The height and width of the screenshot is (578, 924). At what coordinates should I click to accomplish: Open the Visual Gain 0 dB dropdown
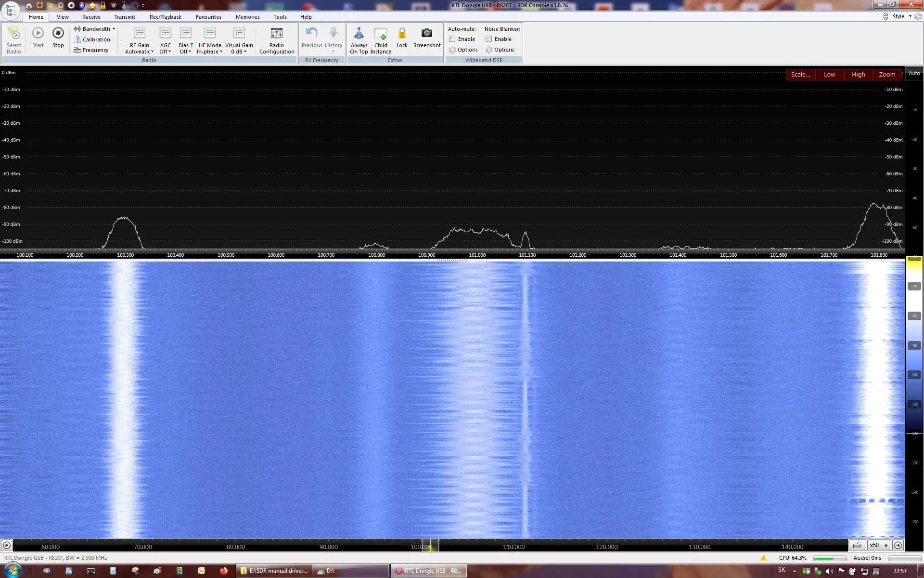239,52
